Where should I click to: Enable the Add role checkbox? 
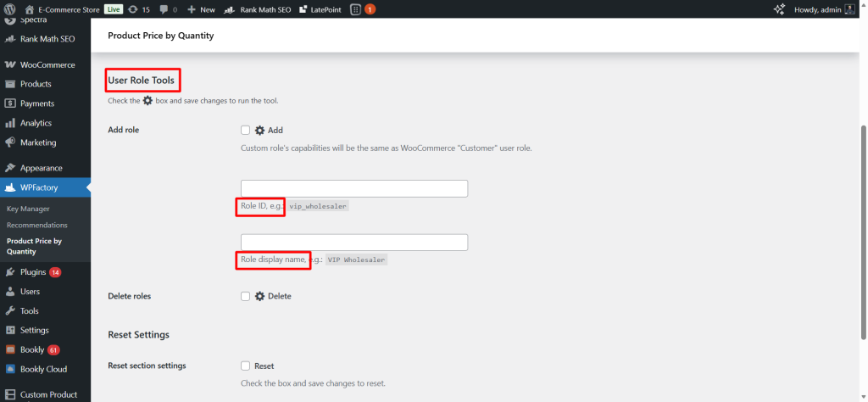click(x=246, y=131)
